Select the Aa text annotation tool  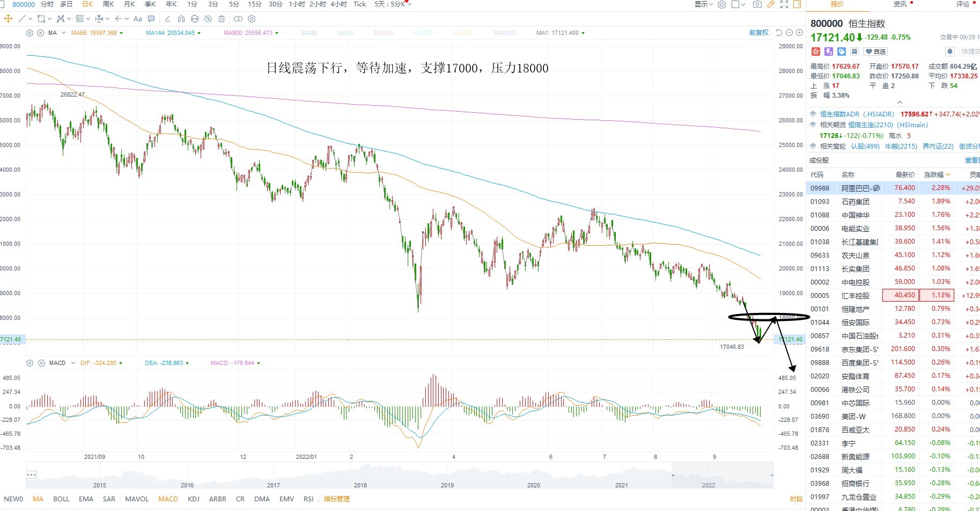pos(138,19)
